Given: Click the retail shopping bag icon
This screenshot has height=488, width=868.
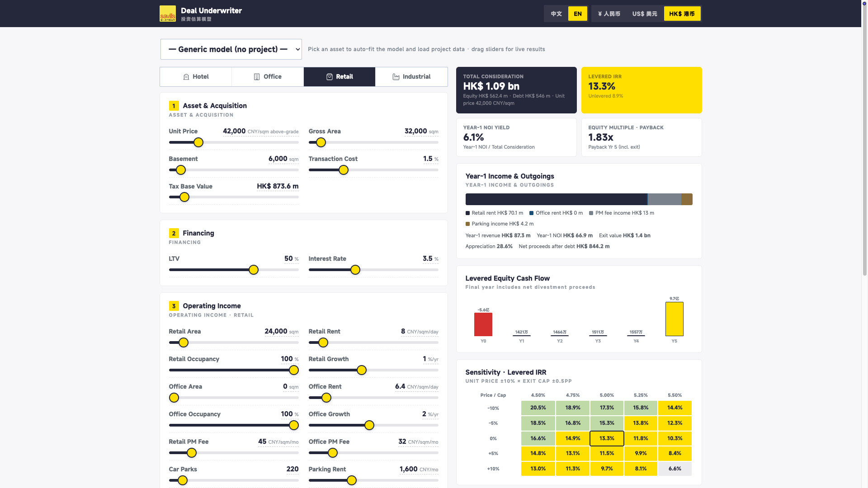Looking at the screenshot, I should (x=330, y=77).
